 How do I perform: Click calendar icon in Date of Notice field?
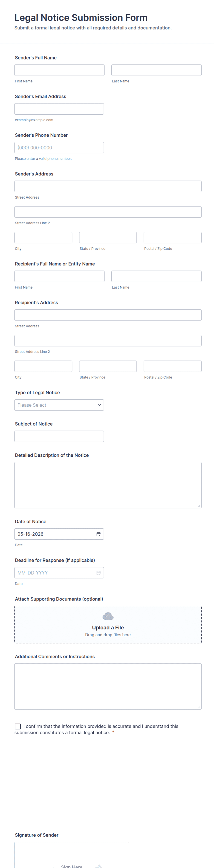pyautogui.click(x=98, y=534)
